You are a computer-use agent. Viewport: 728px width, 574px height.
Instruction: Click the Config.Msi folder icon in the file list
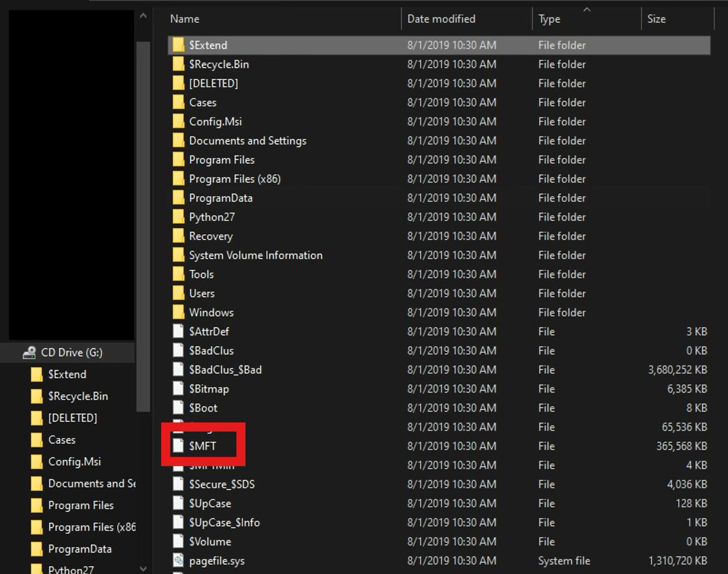click(178, 121)
